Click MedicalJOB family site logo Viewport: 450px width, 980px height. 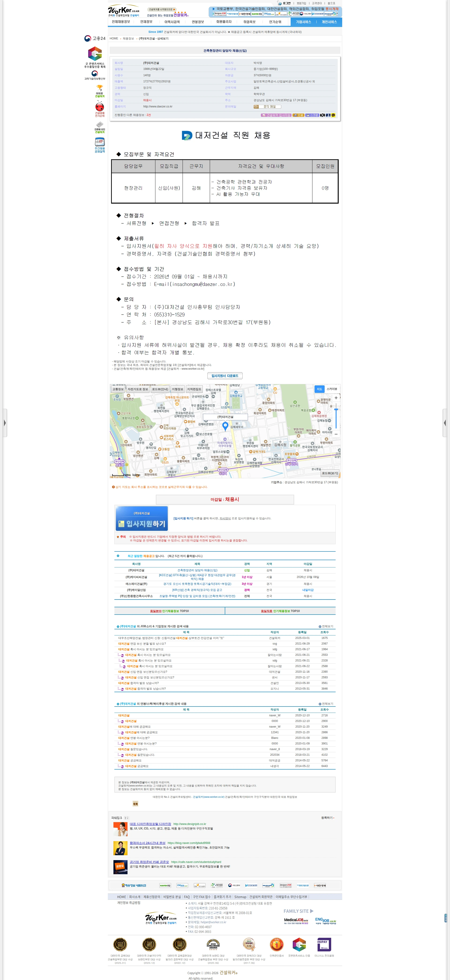[296, 921]
